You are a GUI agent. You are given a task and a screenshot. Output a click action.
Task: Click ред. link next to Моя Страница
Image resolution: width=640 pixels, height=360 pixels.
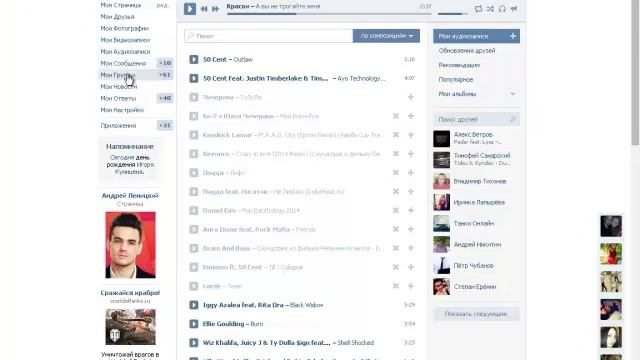162,5
